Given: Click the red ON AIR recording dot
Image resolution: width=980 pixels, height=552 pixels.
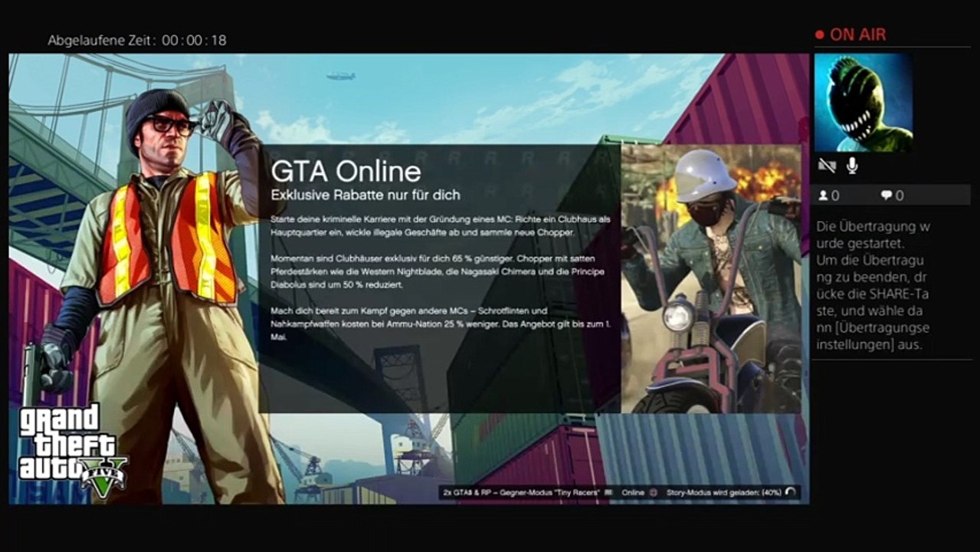Looking at the screenshot, I should (x=819, y=35).
